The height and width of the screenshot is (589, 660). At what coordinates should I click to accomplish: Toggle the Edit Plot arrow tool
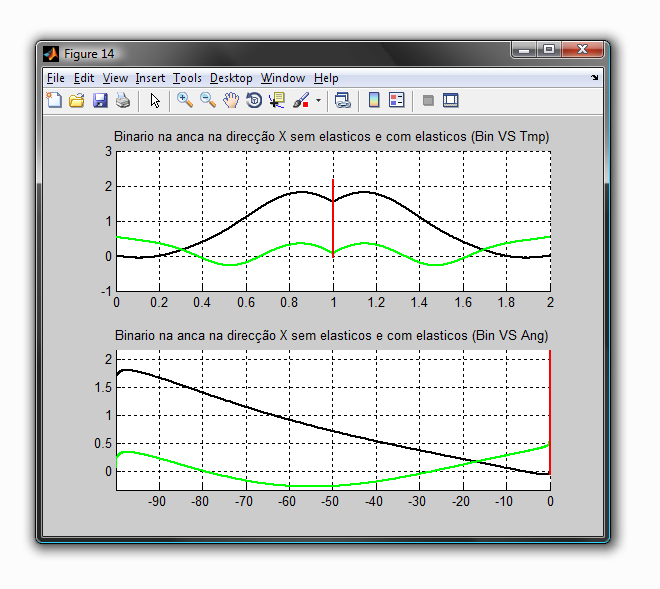coord(155,100)
